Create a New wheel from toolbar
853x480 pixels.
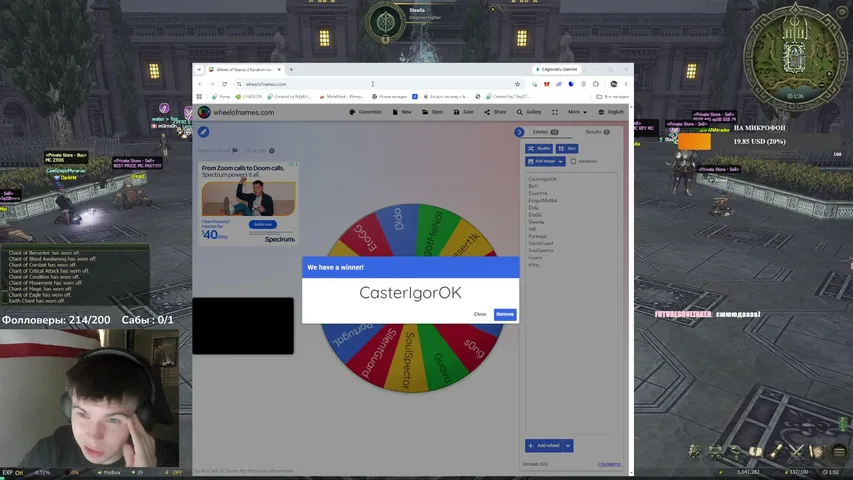pyautogui.click(x=401, y=112)
